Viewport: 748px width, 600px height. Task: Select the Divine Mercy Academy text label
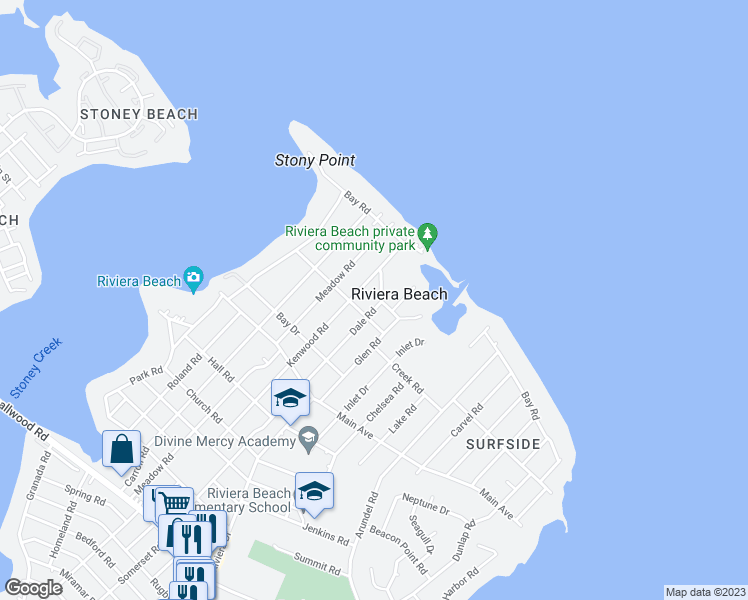225,441
